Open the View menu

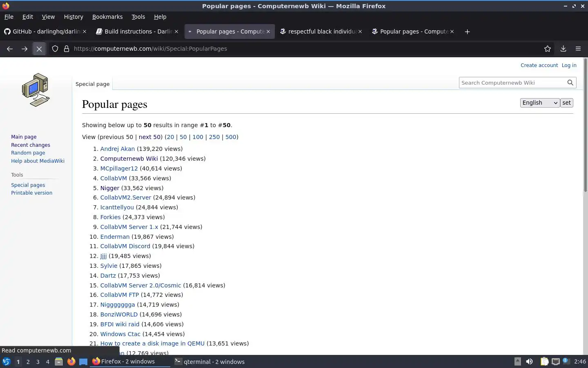[x=48, y=17]
